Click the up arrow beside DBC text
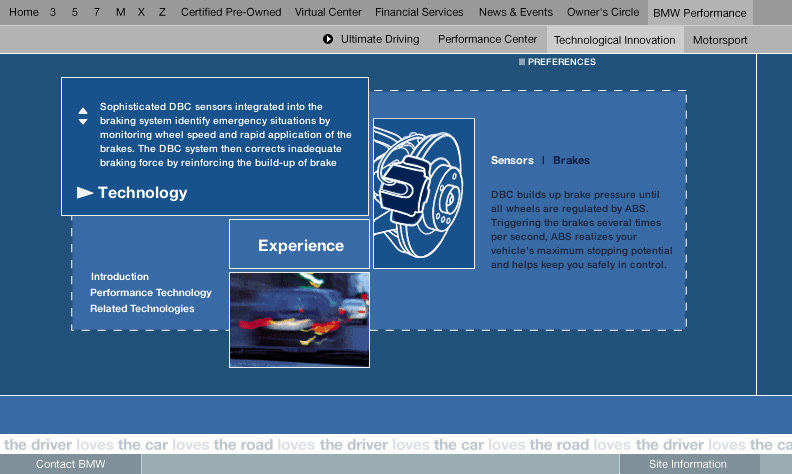 [x=83, y=111]
